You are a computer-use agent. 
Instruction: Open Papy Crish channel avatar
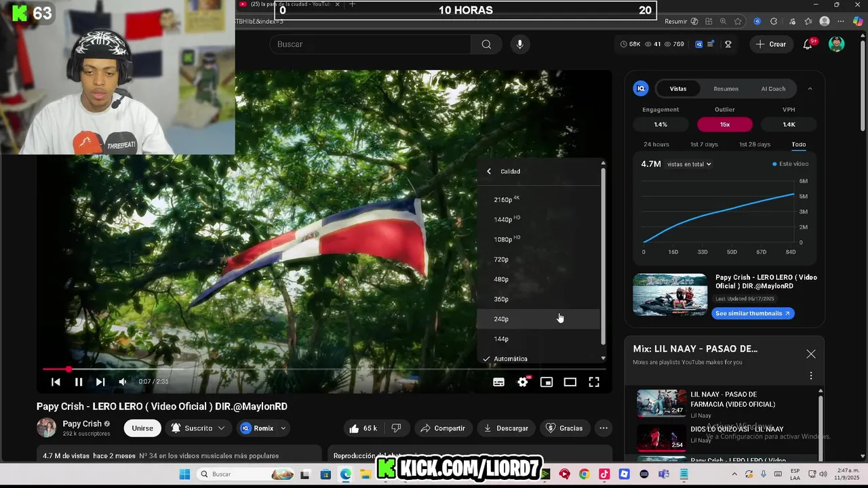coord(46,428)
